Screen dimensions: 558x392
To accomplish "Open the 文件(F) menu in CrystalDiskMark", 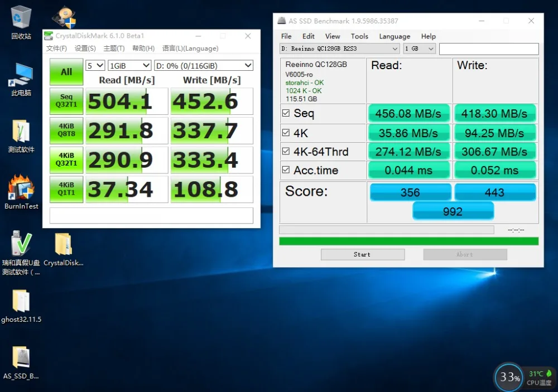I will click(x=56, y=49).
